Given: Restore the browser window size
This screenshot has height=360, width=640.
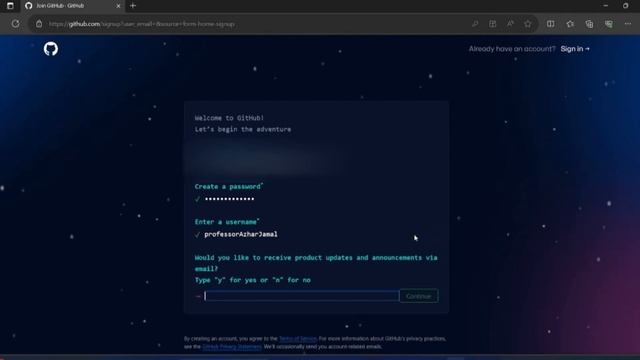Looking at the screenshot, I should (625, 6).
